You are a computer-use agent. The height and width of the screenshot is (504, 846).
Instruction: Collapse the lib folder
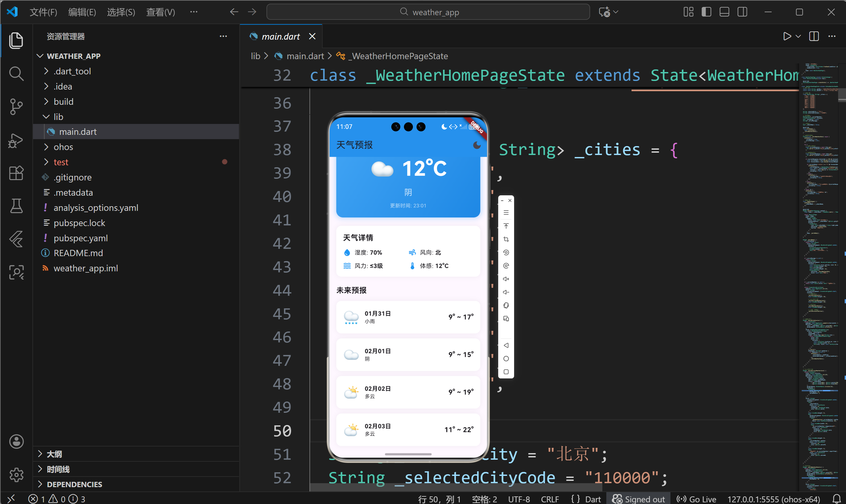click(58, 117)
